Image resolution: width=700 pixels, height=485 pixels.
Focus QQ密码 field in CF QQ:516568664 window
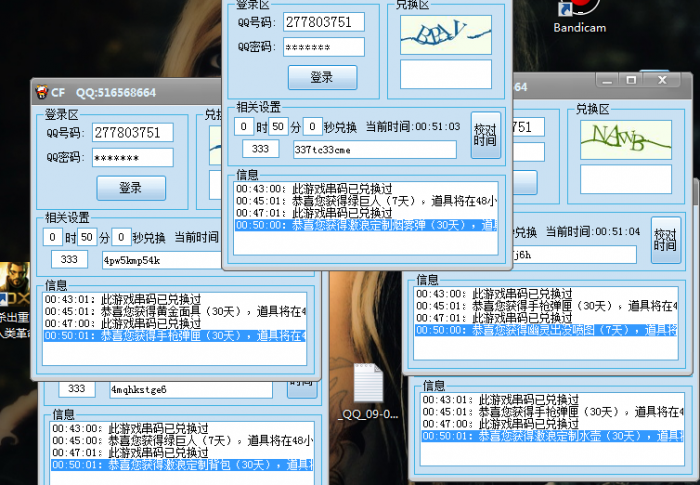(x=133, y=158)
